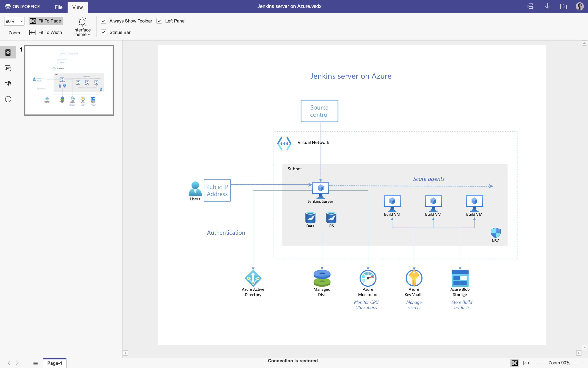Viewport: 588px width, 368px height.
Task: Open the comments panel icon
Action: coord(8,68)
